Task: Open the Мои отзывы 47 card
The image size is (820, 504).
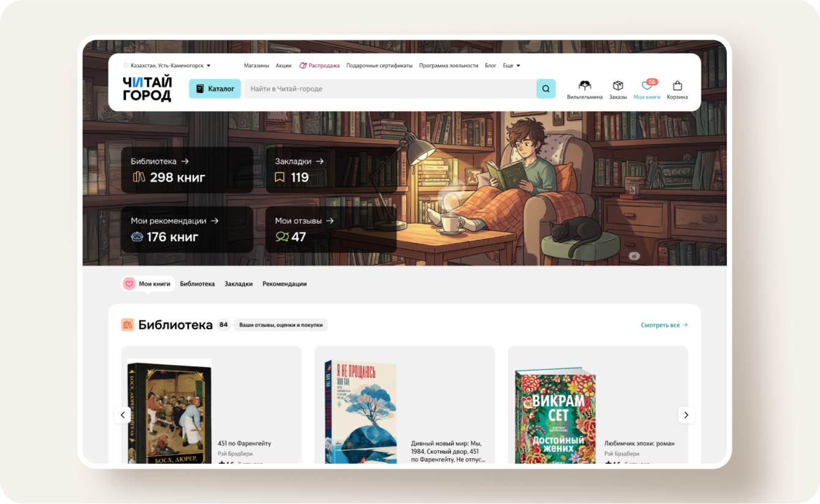Action: click(331, 229)
